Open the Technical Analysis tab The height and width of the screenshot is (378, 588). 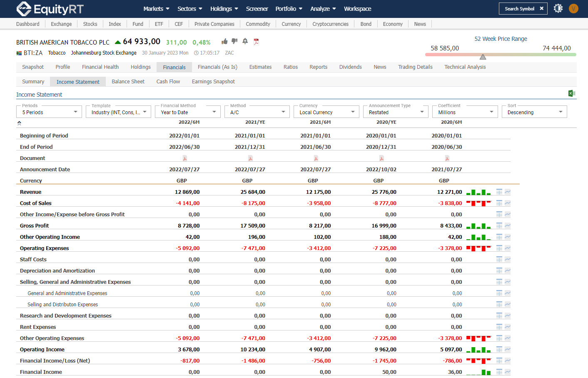click(465, 67)
